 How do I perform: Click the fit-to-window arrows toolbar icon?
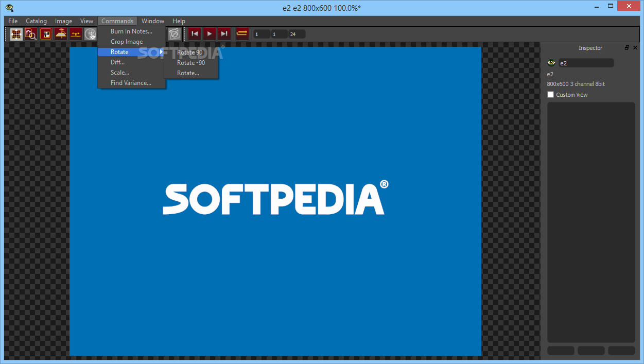[x=16, y=34]
